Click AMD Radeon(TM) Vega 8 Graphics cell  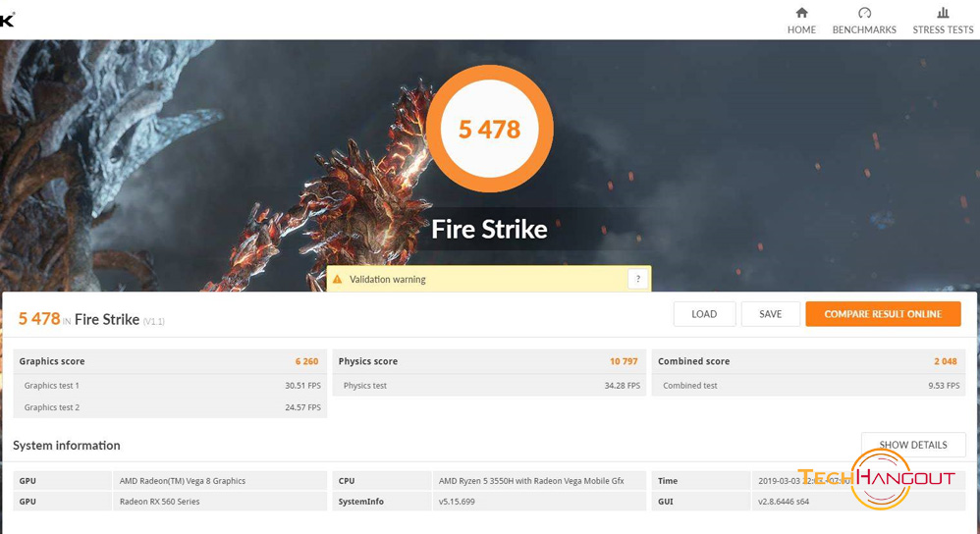(x=220, y=481)
